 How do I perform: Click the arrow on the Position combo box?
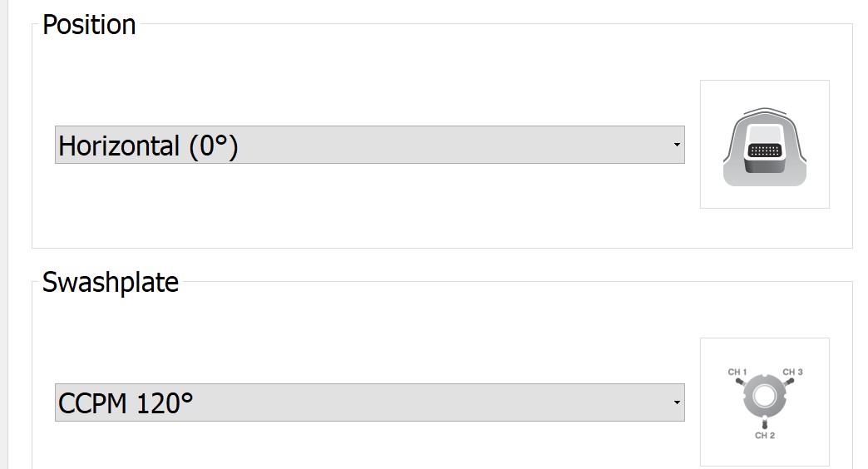click(677, 146)
